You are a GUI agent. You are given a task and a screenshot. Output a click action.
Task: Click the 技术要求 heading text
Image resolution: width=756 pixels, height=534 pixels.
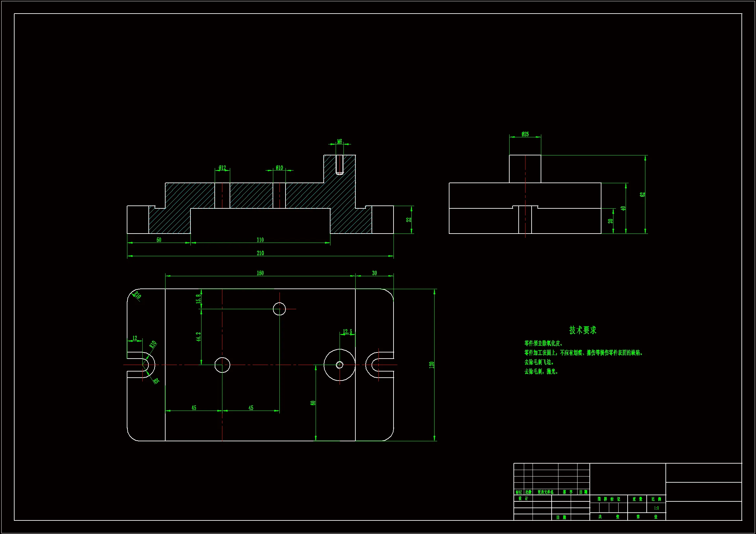point(582,330)
